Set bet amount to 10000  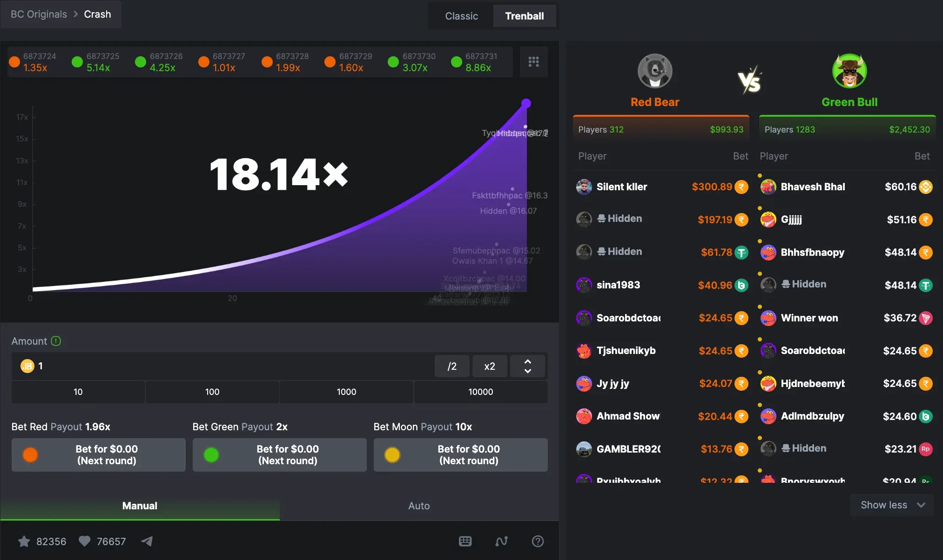pyautogui.click(x=481, y=392)
